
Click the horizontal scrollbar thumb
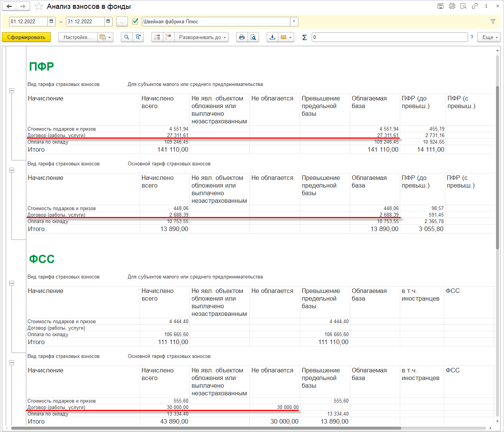206,428
